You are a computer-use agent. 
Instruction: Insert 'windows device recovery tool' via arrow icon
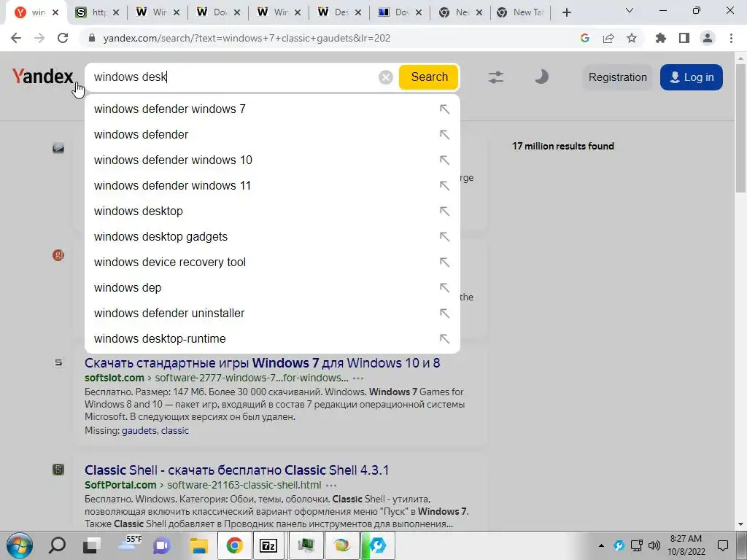(444, 262)
